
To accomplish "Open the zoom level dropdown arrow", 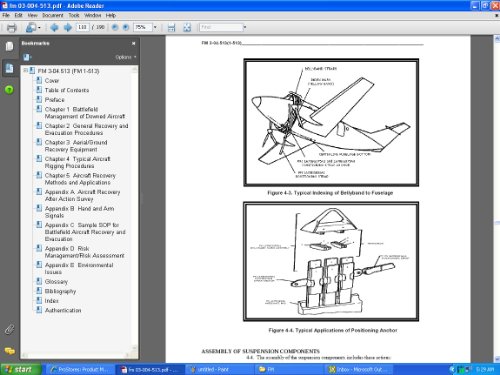I will 155,27.
